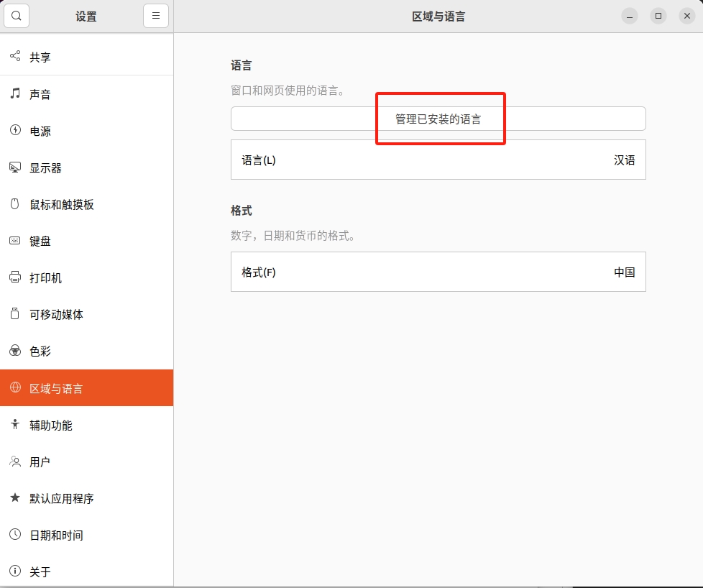This screenshot has height=588, width=703.
Task: Click the 打印机 printer icon
Action: pos(15,277)
